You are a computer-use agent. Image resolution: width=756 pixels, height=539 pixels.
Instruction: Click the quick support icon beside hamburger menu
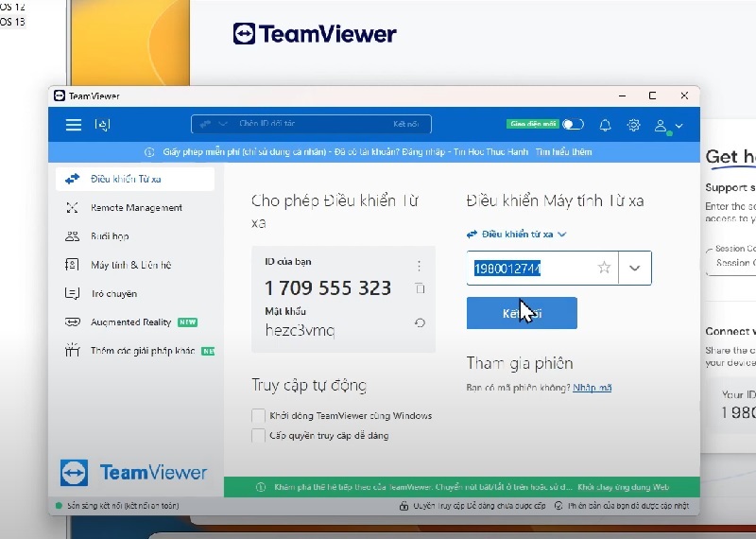tap(103, 125)
